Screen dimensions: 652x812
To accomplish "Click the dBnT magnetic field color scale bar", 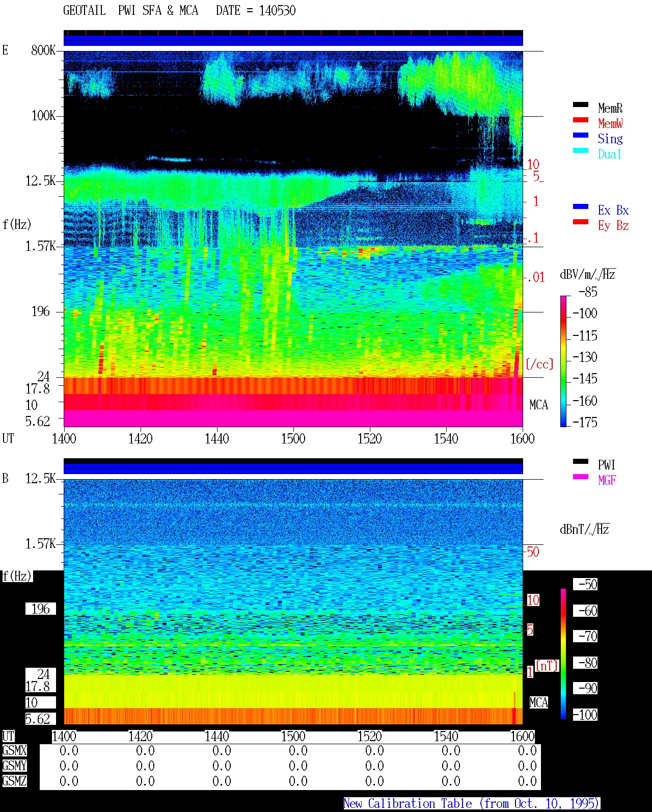I will (x=563, y=654).
